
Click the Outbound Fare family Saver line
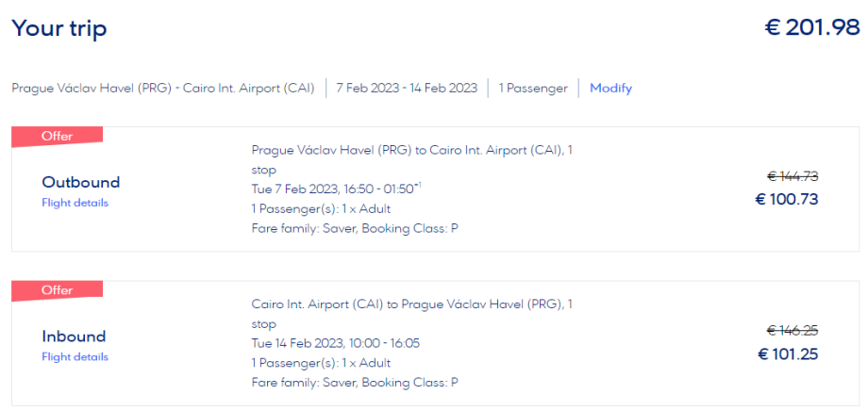(x=354, y=228)
